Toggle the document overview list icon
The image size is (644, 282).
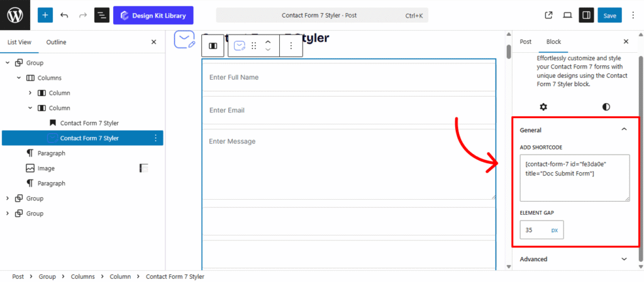click(101, 15)
